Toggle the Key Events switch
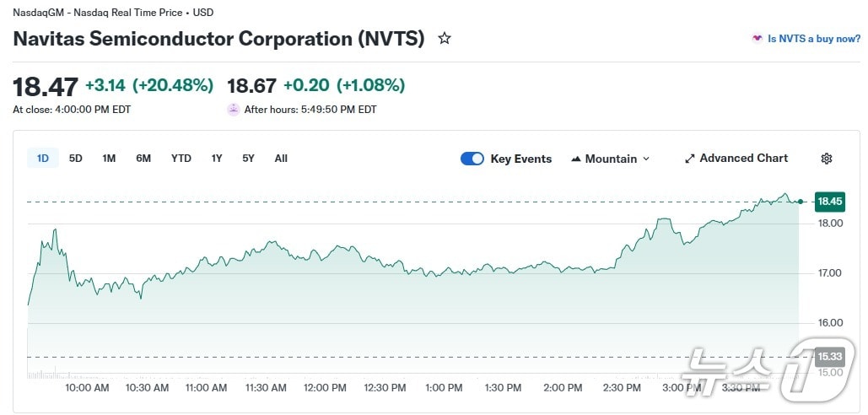This screenshot has height=415, width=868. pos(472,159)
